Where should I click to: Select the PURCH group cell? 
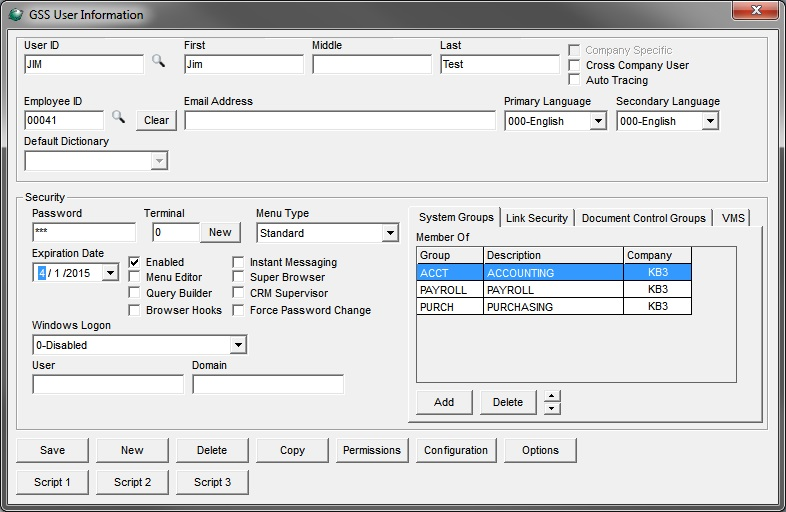click(450, 307)
